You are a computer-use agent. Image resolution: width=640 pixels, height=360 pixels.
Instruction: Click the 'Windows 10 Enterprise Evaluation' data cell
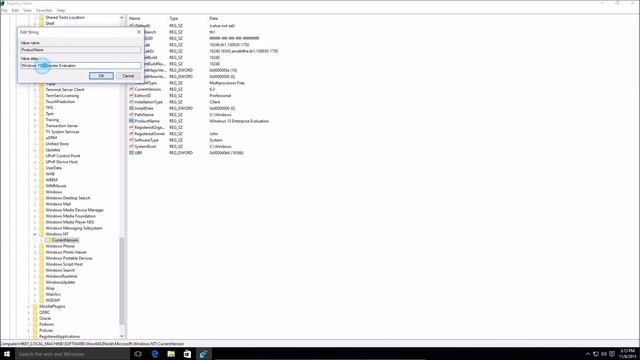pos(239,121)
